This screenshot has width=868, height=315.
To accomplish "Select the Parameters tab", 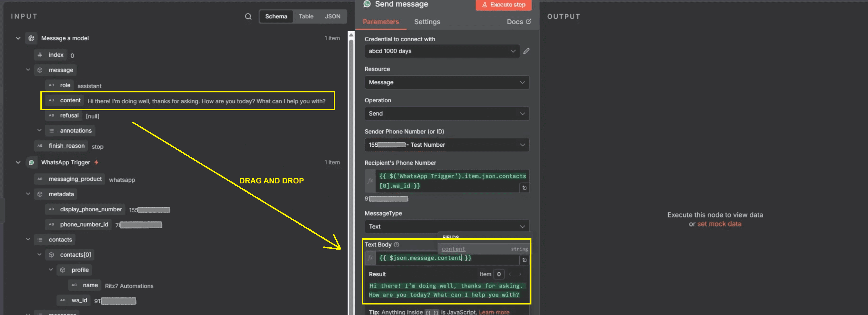I will coord(381,22).
